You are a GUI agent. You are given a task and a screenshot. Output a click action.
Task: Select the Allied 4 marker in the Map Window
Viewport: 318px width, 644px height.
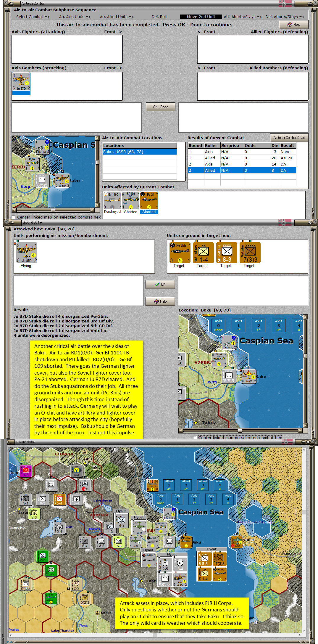coord(219,485)
